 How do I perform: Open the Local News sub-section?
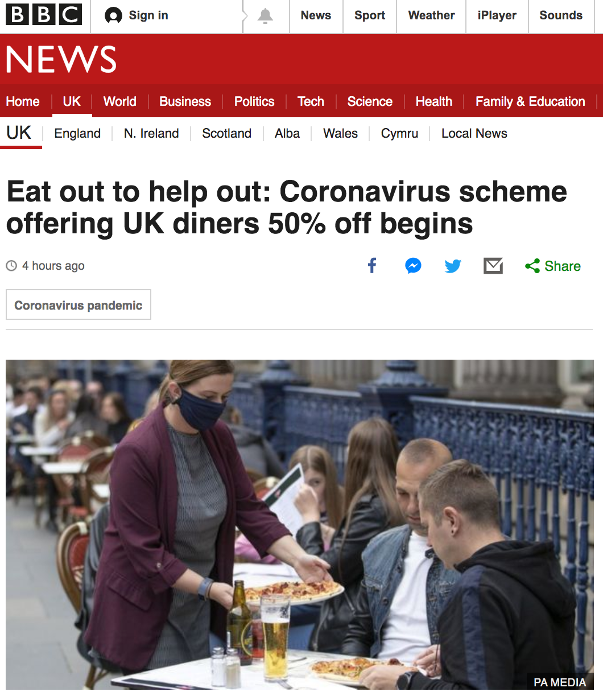pos(474,133)
